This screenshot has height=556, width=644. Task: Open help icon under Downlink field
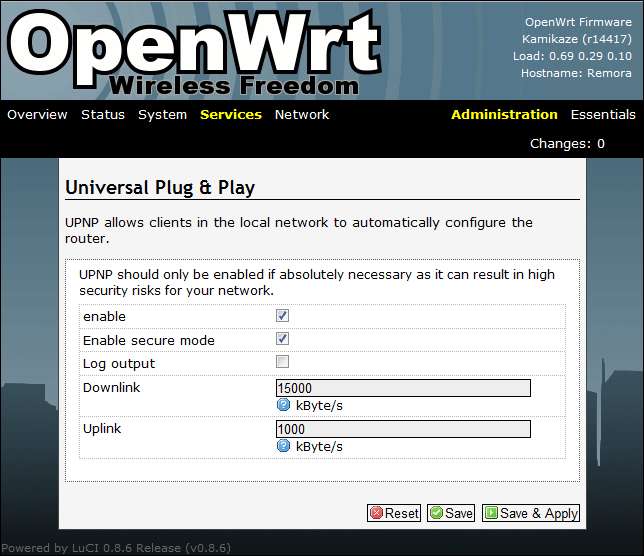(x=283, y=405)
